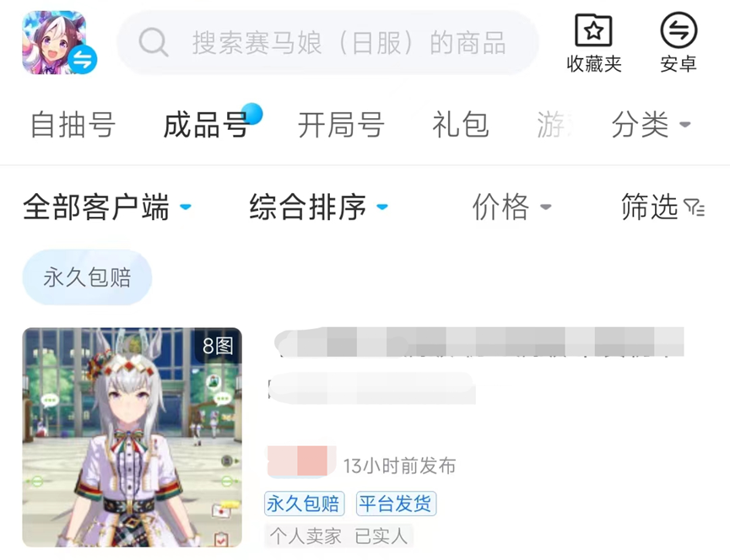Switch to the 开局号 tab
730x560 pixels.
[341, 125]
